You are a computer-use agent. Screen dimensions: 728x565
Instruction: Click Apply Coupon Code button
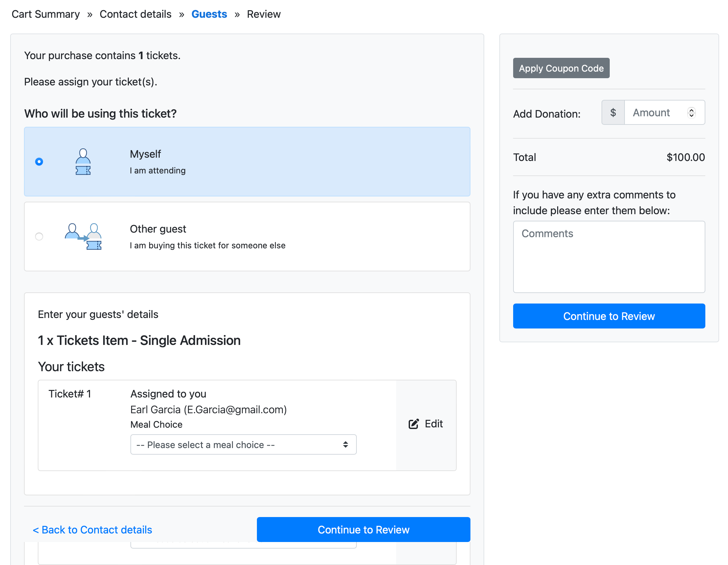pyautogui.click(x=561, y=68)
